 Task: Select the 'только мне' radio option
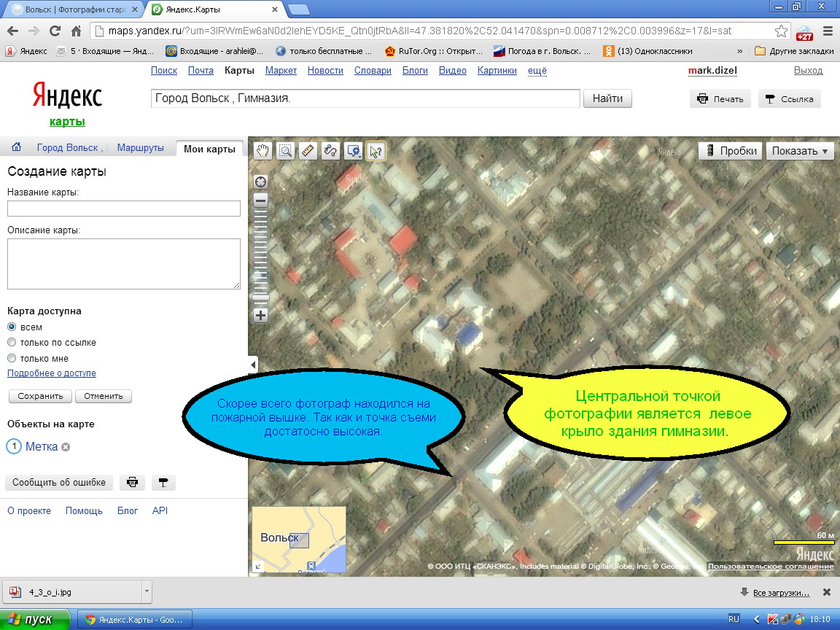pyautogui.click(x=12, y=358)
